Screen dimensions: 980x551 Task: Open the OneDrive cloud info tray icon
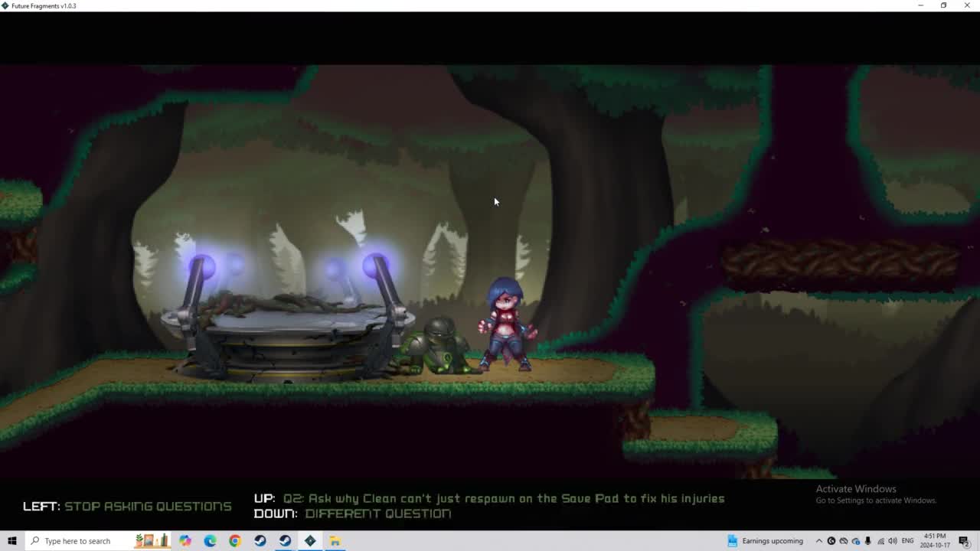click(x=856, y=541)
